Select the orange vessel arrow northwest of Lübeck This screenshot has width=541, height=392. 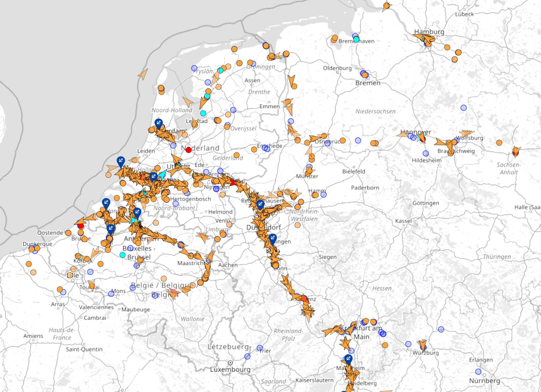386,6
